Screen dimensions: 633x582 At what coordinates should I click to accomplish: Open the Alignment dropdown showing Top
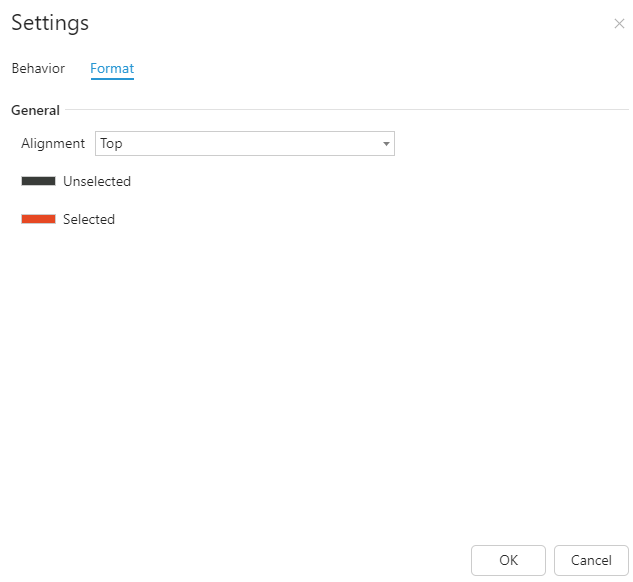(245, 143)
